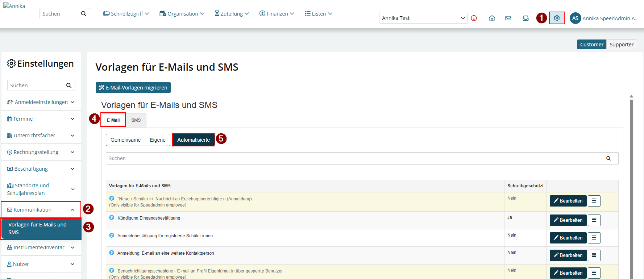Open row menu for Anmeldebestätigung template
The width and height of the screenshot is (644, 279).
pos(594,238)
